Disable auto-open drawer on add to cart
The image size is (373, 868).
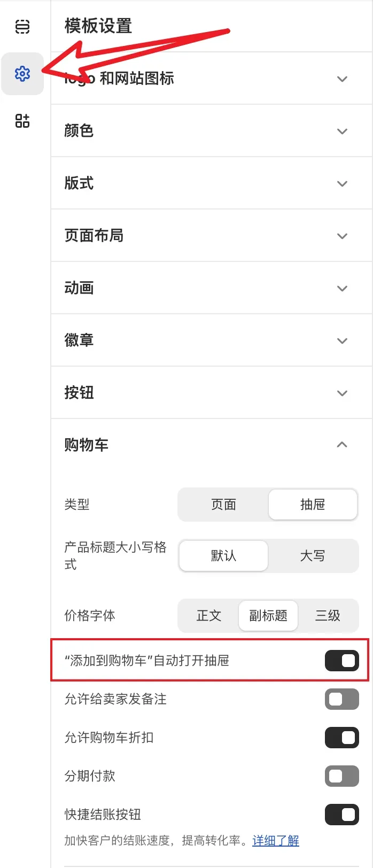click(x=341, y=661)
